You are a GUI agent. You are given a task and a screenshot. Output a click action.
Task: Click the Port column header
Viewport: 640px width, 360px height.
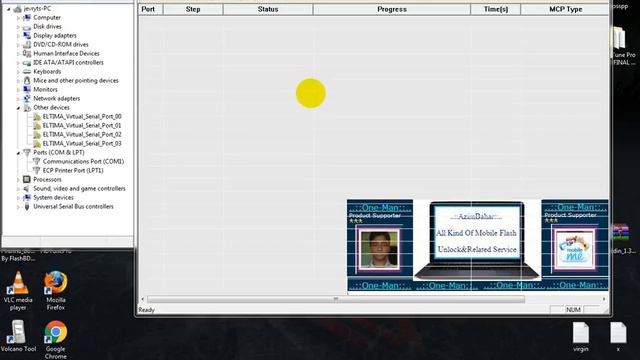tap(150, 9)
